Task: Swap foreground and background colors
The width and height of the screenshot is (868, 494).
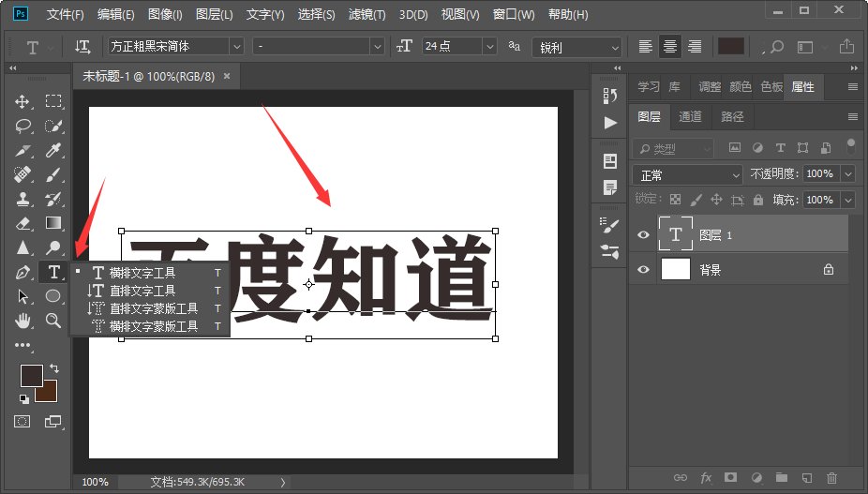Action: 54,367
